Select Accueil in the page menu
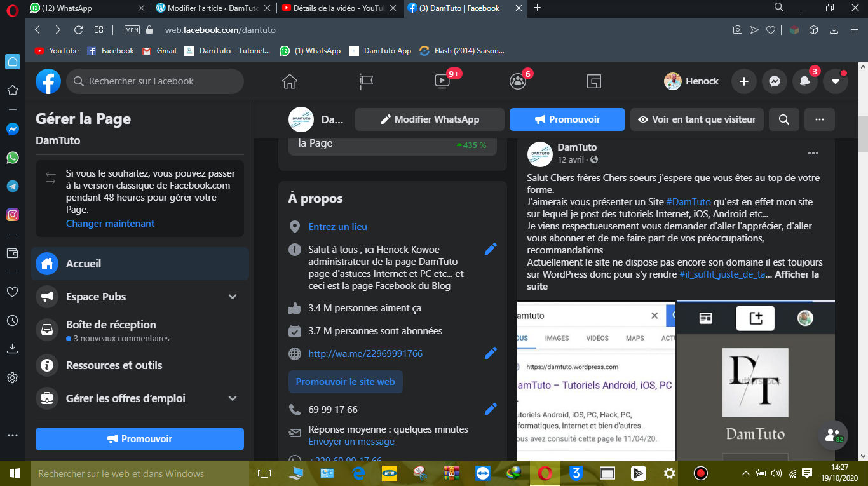Viewport: 868px width, 486px height. [140, 264]
